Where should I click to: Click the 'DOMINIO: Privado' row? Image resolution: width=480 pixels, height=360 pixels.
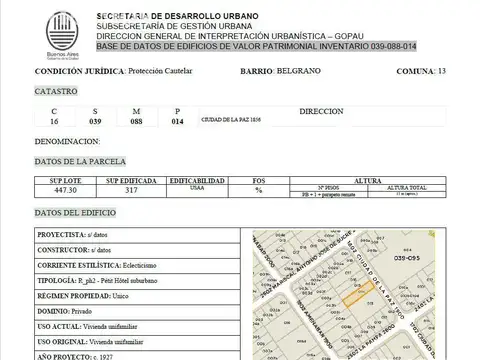137,312
